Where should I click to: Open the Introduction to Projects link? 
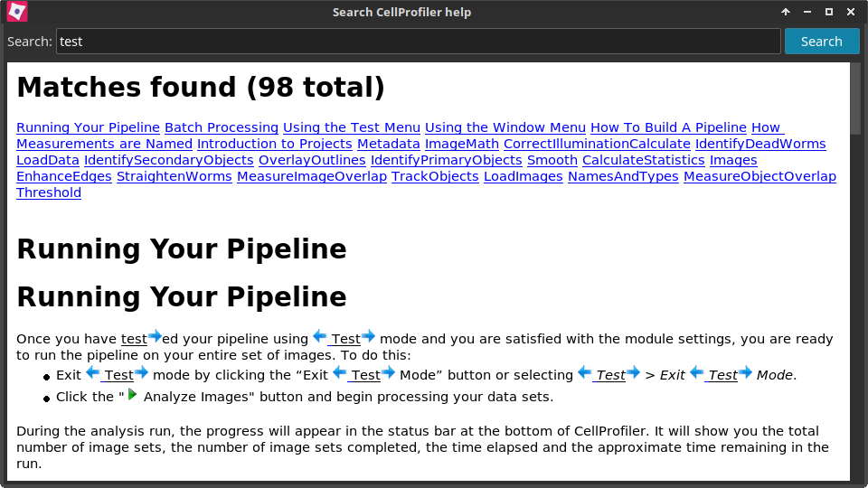click(x=275, y=144)
